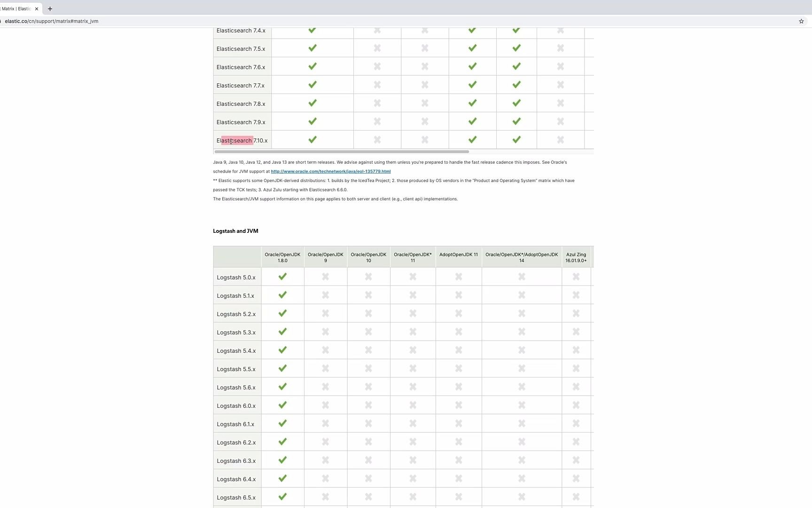
Task: Click the Elasticsearch 7.5.x row label
Action: [241, 48]
